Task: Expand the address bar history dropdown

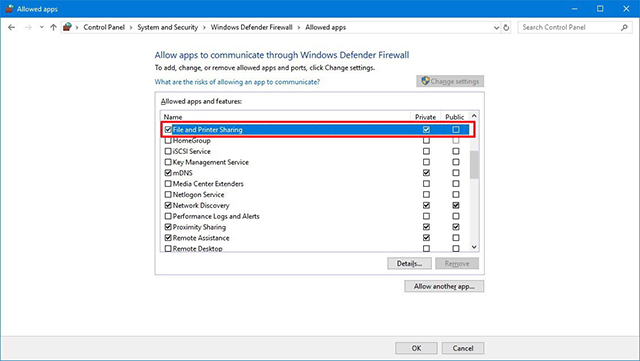Action: [x=496, y=28]
